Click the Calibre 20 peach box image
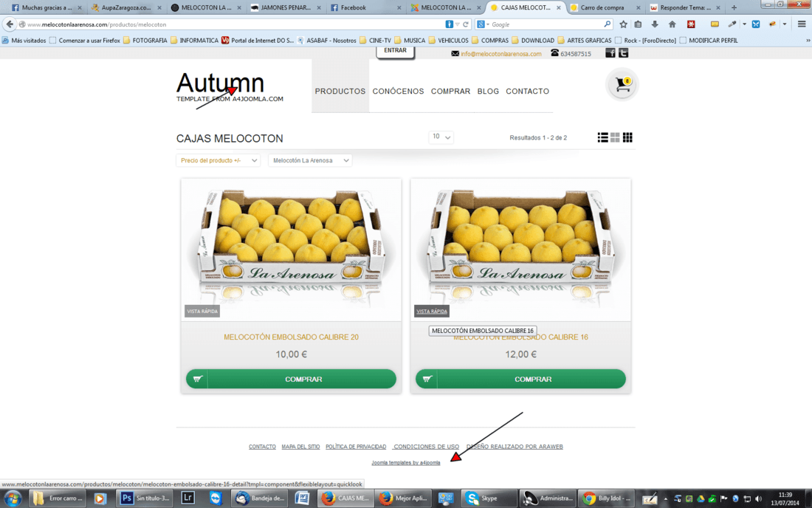The height and width of the screenshot is (508, 812). [x=291, y=250]
